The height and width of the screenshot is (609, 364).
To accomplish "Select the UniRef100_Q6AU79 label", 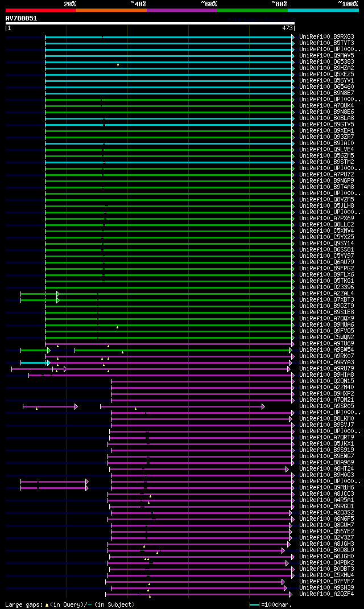I will pos(326,262).
